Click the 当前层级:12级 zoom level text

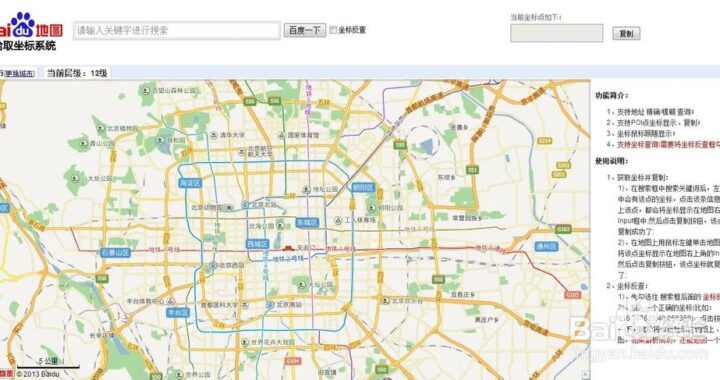77,73
